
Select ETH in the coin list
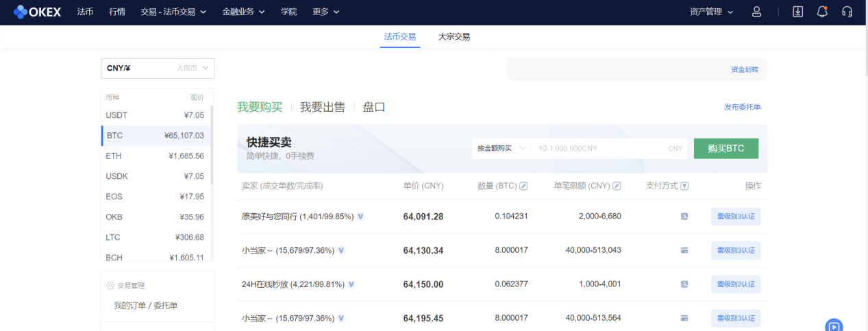[x=156, y=156]
